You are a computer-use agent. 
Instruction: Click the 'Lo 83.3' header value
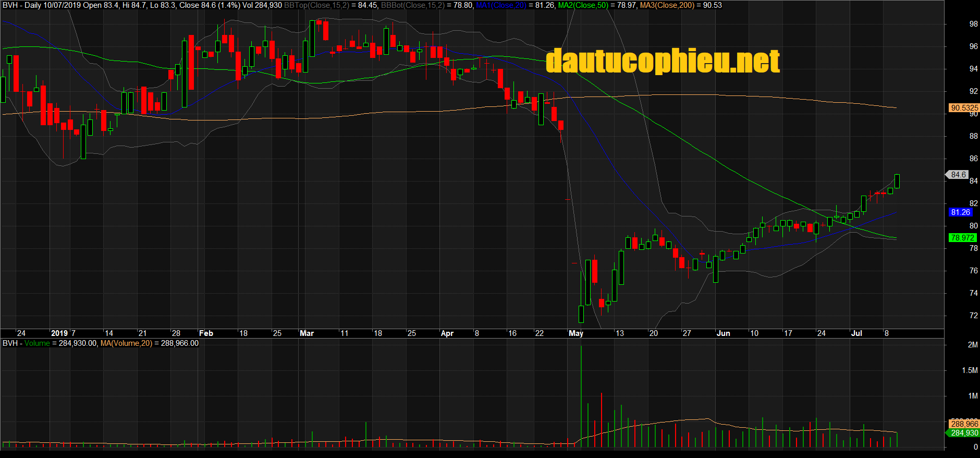pos(163,5)
